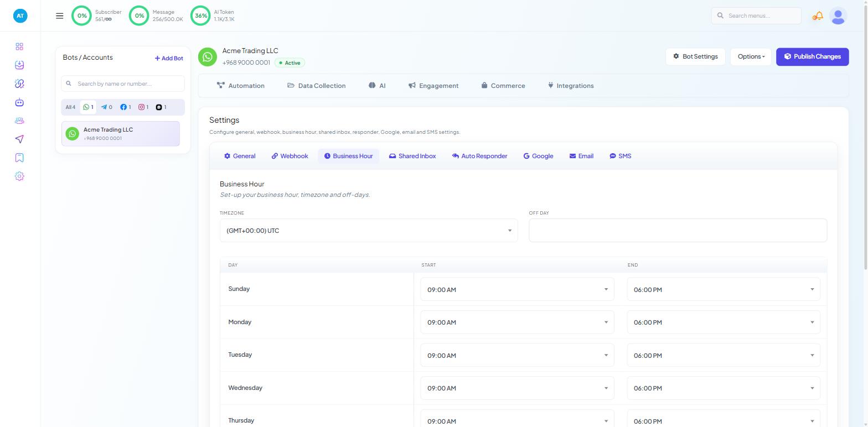Click the Subscriber 0% progress ring
This screenshot has width=868, height=427.
coord(82,15)
